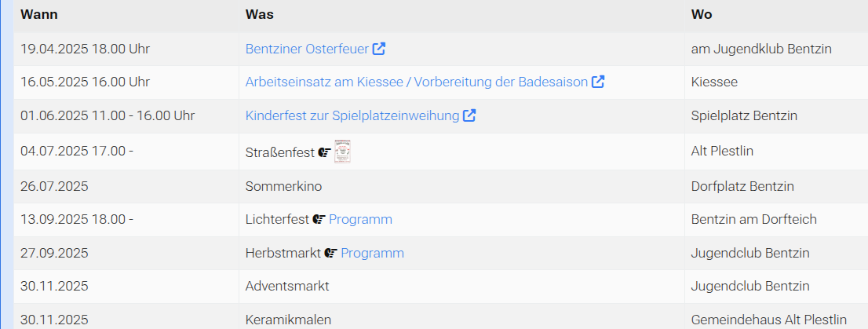Screen dimensions: 868x329
Task: Click the pointing hand icon after Herbstmarkt
Action: click(331, 253)
